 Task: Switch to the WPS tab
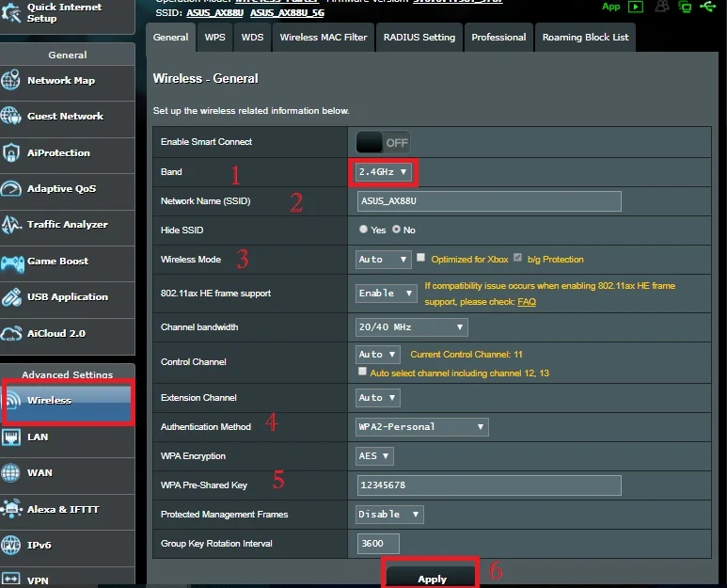(214, 38)
